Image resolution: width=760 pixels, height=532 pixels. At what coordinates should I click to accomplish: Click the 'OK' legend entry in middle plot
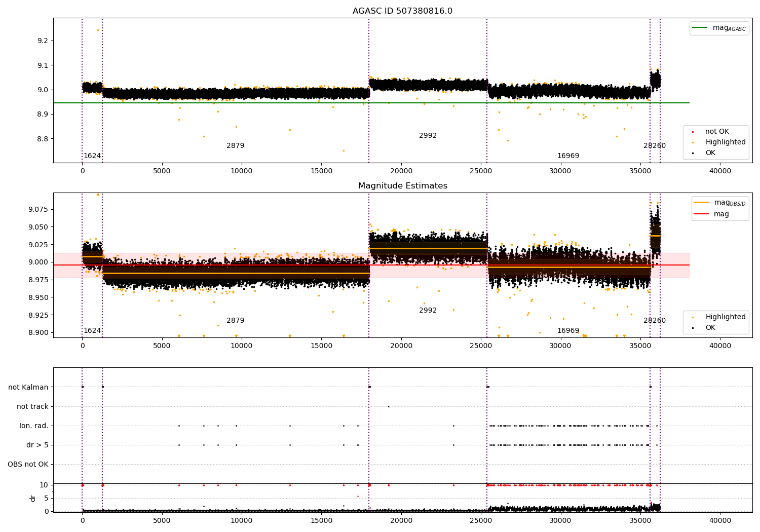[x=710, y=328]
